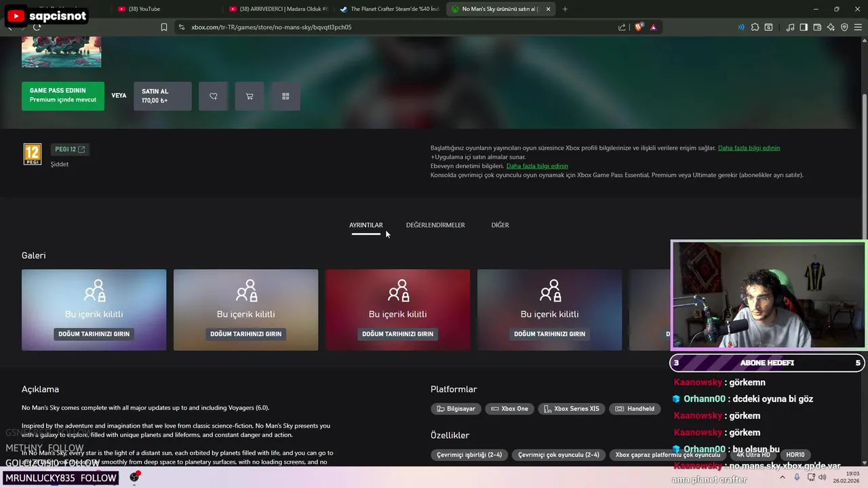Image resolution: width=868 pixels, height=488 pixels.
Task: Reload the page with the refresh icon
Action: pyautogui.click(x=37, y=27)
